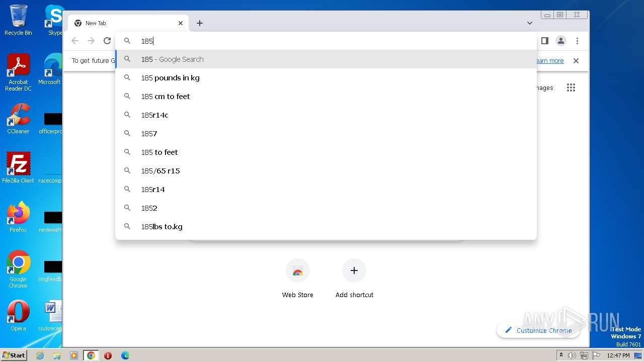
Task: Click the Chrome reload page icon
Action: click(x=107, y=41)
